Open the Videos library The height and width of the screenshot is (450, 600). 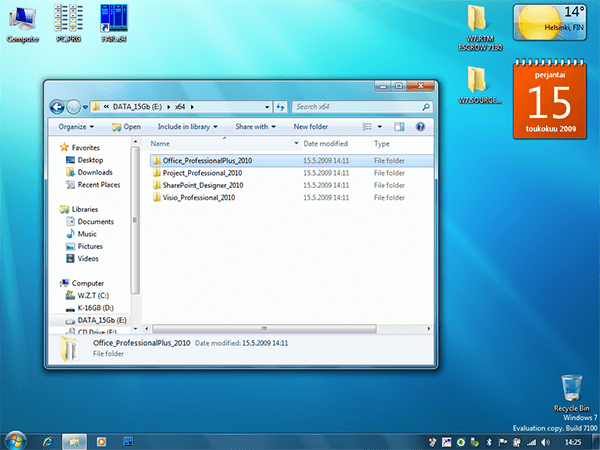[83, 259]
